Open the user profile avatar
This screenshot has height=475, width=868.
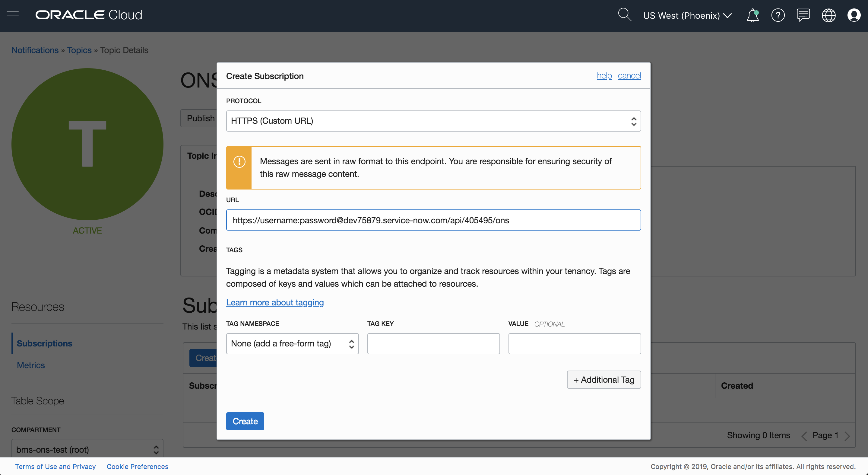point(854,15)
